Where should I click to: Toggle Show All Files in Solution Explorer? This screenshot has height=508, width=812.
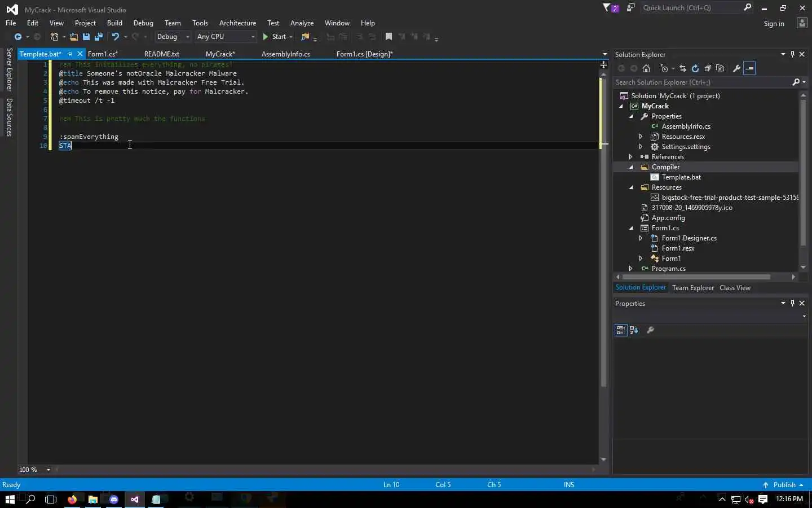click(x=720, y=68)
